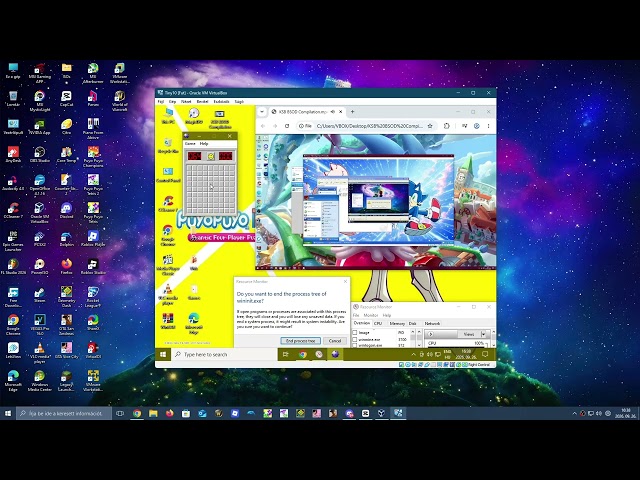Show hidden icons chevron in VM tray
The image size is (640, 480).
(x=413, y=355)
